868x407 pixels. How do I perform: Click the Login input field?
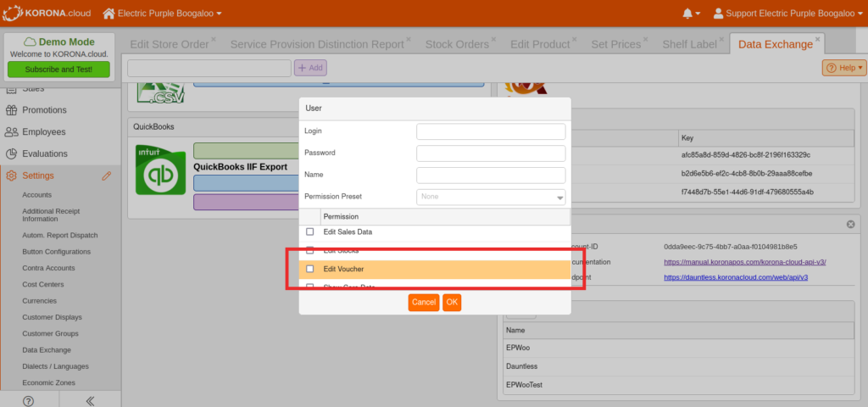[x=491, y=131]
